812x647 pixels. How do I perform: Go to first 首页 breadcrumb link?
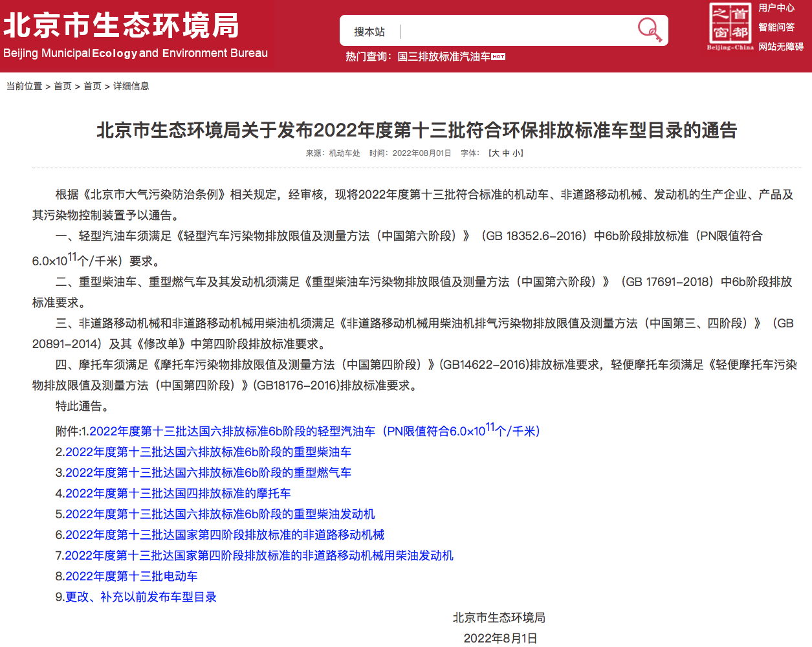pyautogui.click(x=63, y=86)
